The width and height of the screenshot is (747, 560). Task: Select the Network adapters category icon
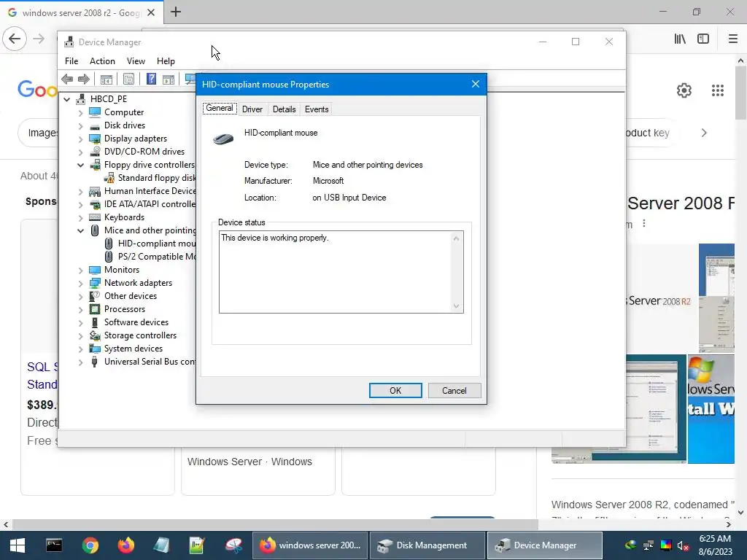pos(95,283)
